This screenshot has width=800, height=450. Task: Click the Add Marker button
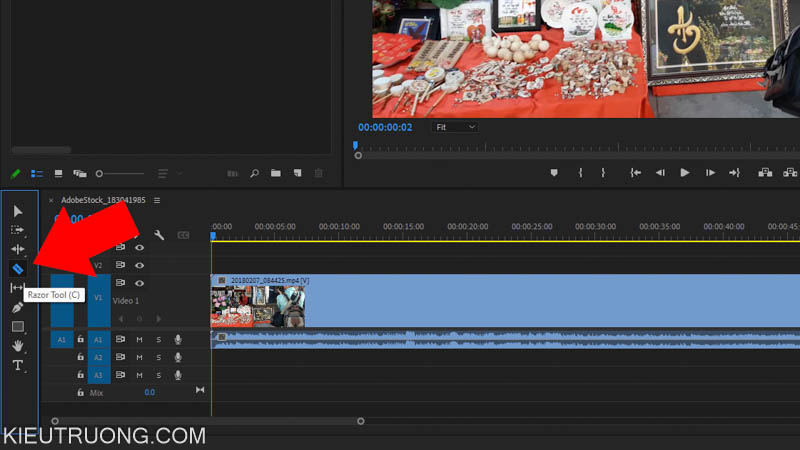click(554, 172)
